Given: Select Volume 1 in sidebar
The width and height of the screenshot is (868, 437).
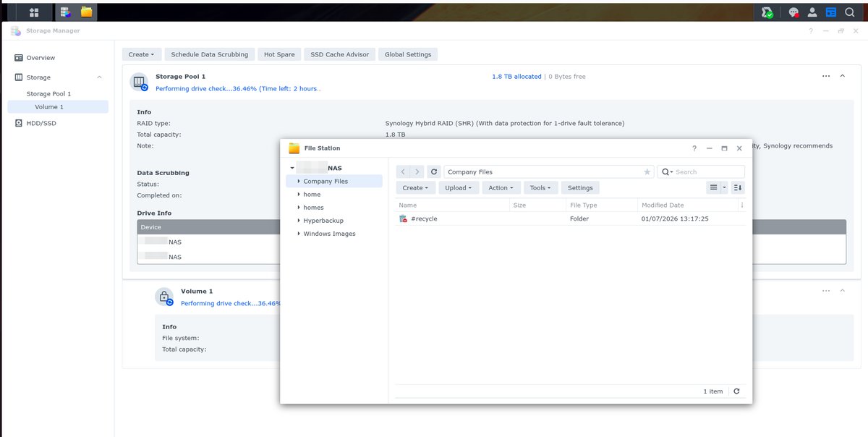Looking at the screenshot, I should [x=58, y=107].
